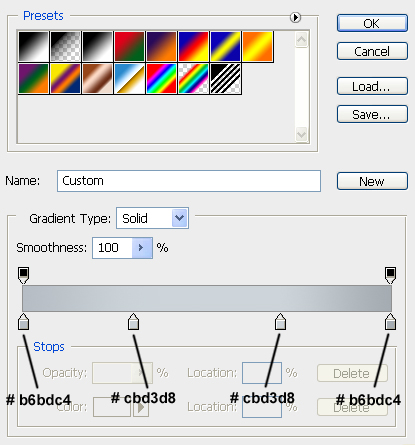Click OK to confirm the gradient

tap(372, 23)
